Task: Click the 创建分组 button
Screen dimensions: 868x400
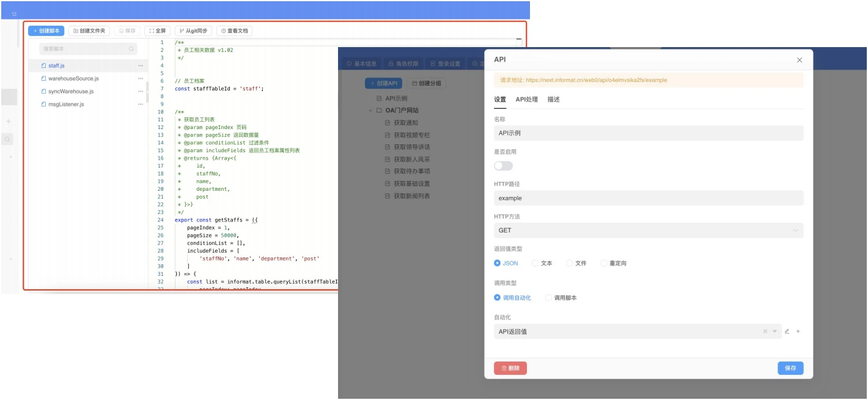Action: (x=426, y=83)
